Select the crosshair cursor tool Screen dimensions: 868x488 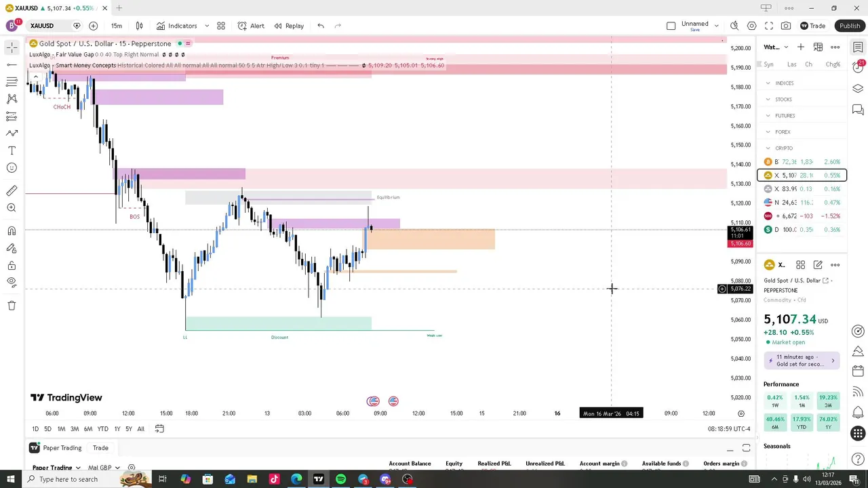coord(12,47)
